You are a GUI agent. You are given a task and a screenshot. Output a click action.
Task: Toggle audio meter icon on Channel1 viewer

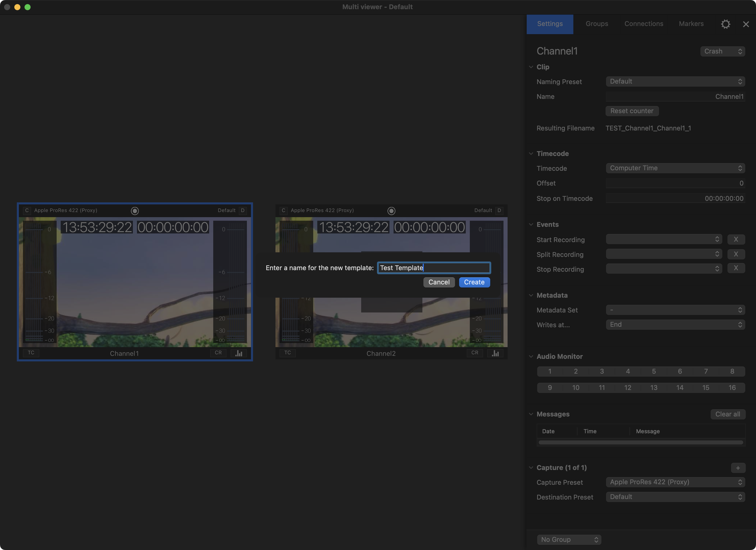coord(239,353)
